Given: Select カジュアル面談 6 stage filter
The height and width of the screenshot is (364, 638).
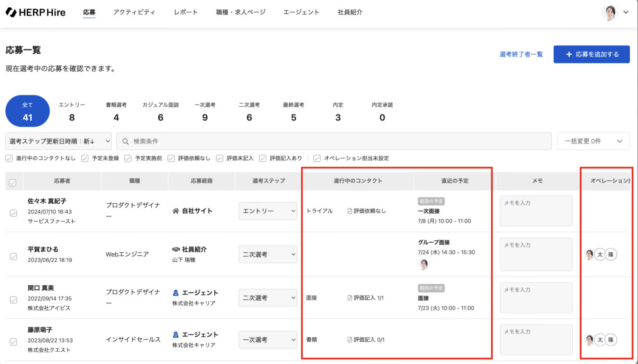Looking at the screenshot, I should [x=161, y=111].
